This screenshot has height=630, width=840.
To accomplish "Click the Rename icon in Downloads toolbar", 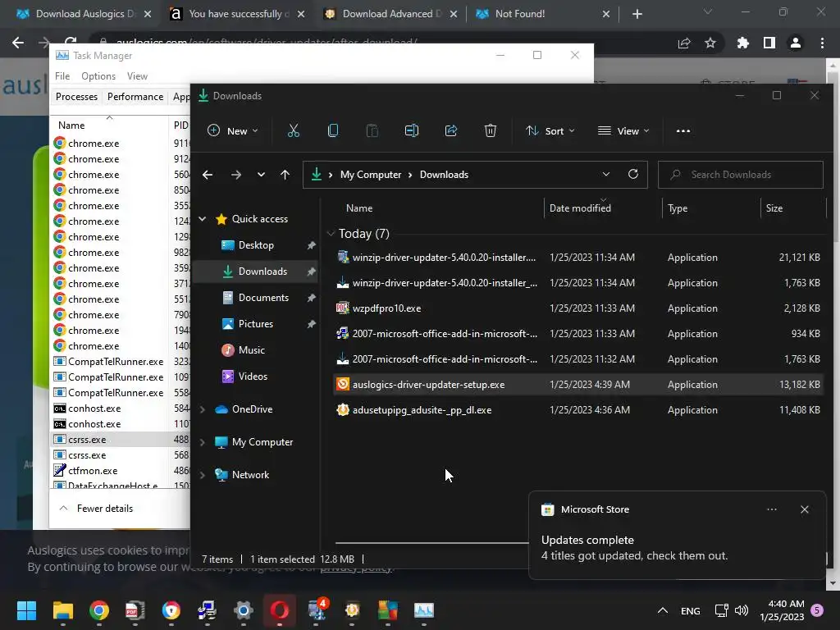I will 412,130.
